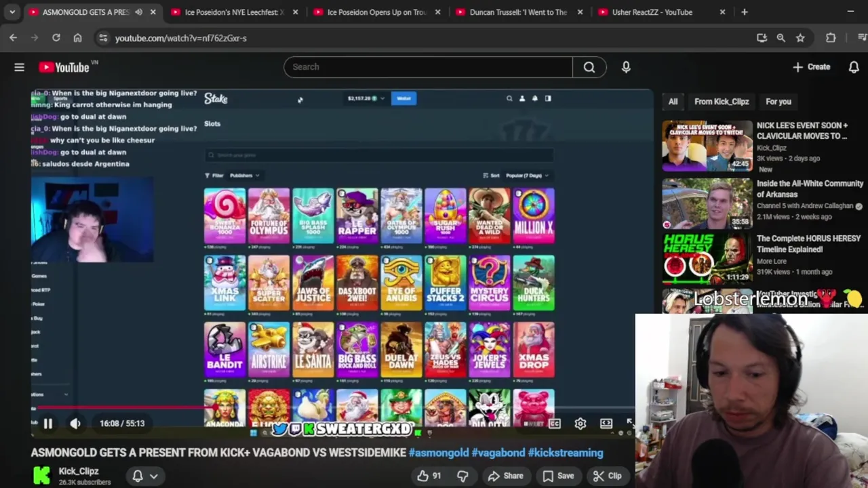Bookmark this page with the star
The height and width of the screenshot is (488, 868).
point(800,38)
